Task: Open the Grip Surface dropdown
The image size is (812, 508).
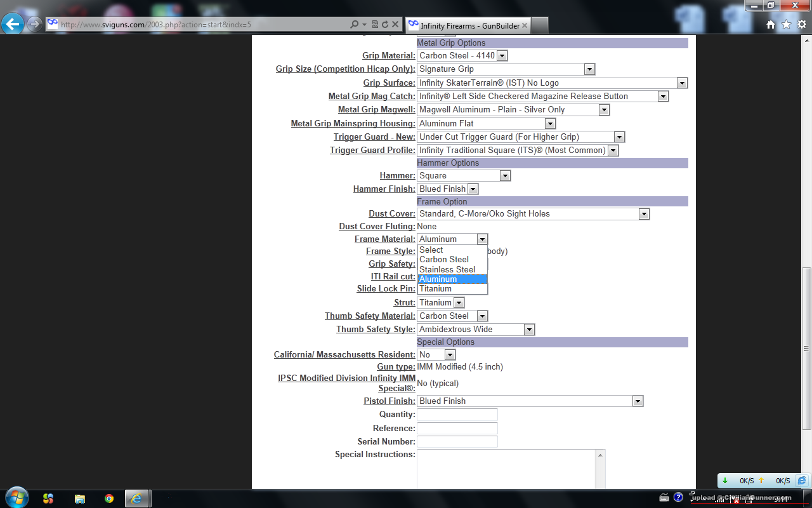Action: click(682, 83)
